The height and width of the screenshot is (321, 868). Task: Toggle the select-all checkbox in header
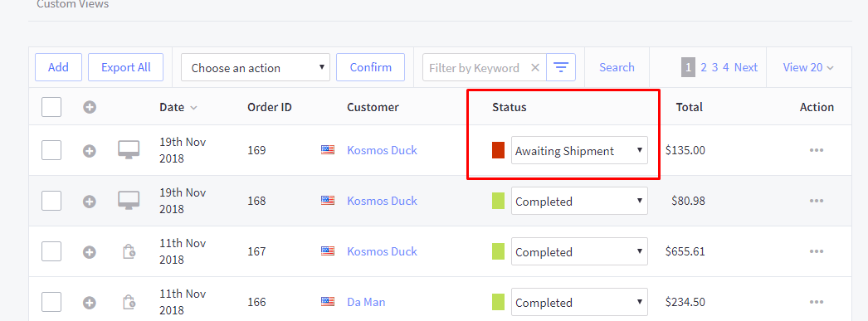pyautogui.click(x=51, y=107)
